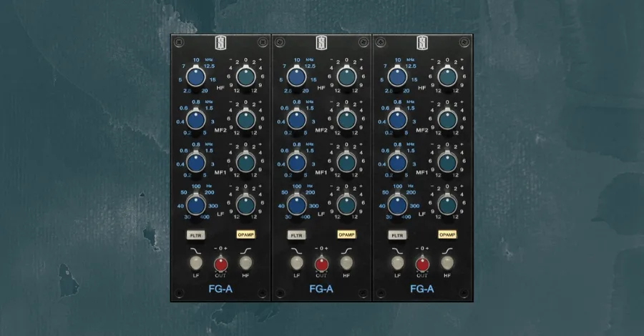Click the FG-A label on right module
The image size is (644, 336).
coord(422,289)
